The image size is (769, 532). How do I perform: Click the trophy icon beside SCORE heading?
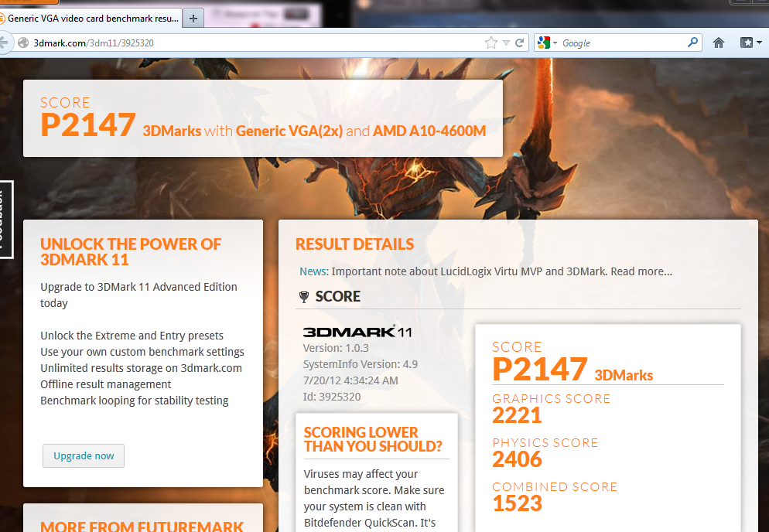[x=304, y=297]
